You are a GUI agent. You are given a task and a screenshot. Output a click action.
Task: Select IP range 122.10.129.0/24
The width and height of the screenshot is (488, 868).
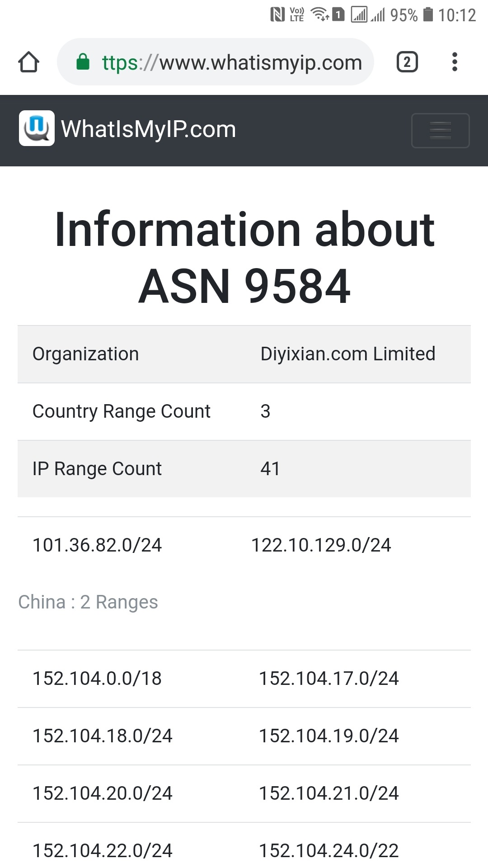pyautogui.click(x=321, y=545)
